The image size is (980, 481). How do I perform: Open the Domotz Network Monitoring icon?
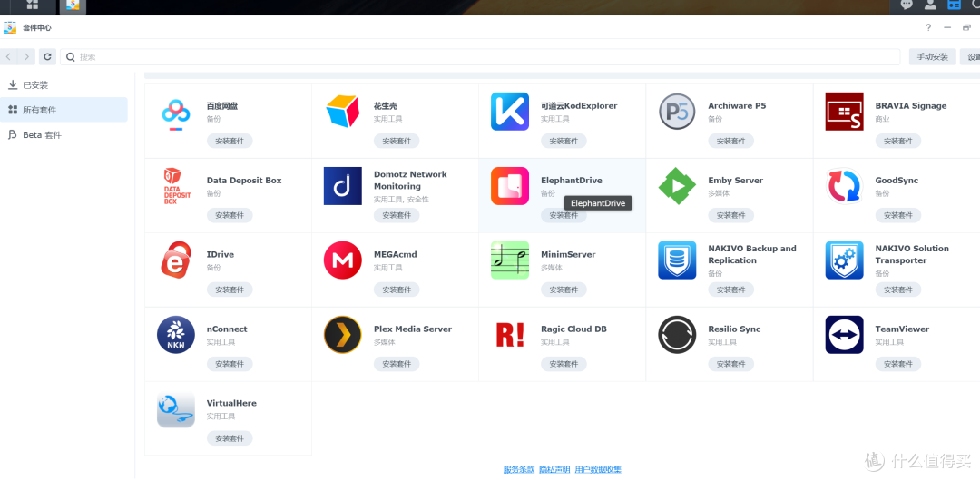pyautogui.click(x=342, y=186)
